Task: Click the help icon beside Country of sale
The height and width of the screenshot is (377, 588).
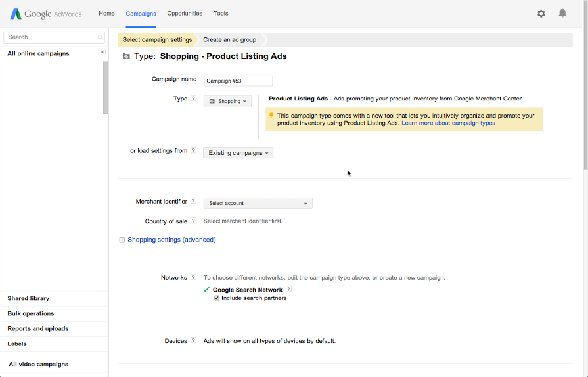Action: coord(194,221)
